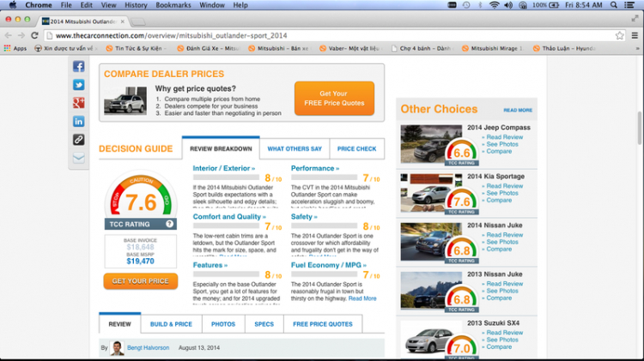Open Chrome hamburger menu
Screen dimensions: 644x361
[635, 36]
